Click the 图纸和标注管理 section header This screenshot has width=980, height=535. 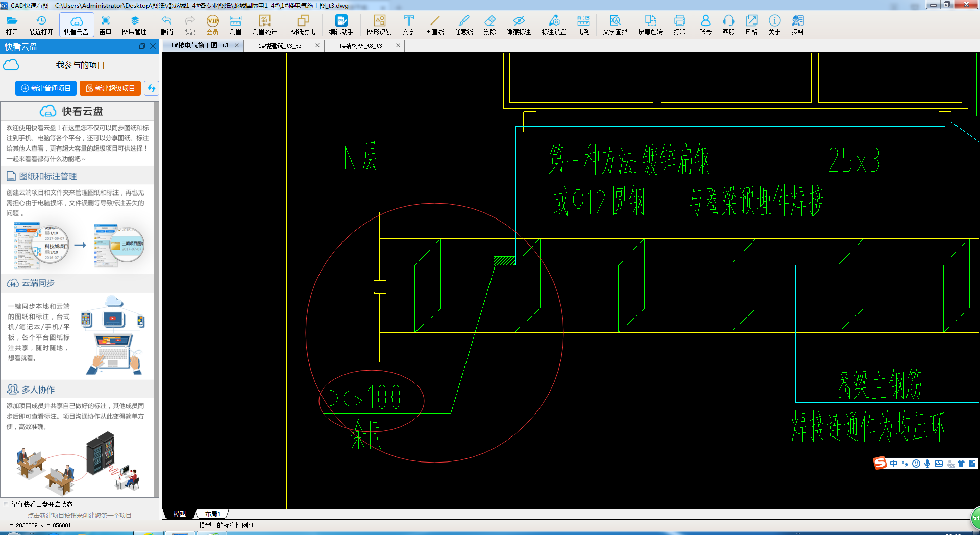[x=77, y=176]
